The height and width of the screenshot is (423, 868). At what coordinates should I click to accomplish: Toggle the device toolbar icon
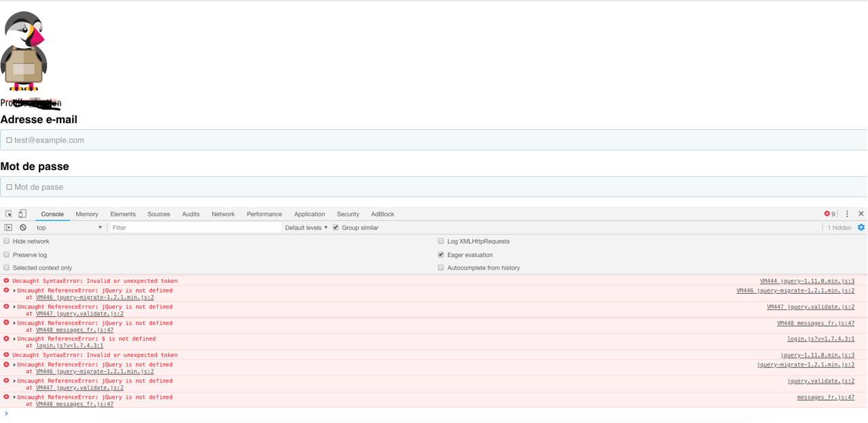pos(22,214)
